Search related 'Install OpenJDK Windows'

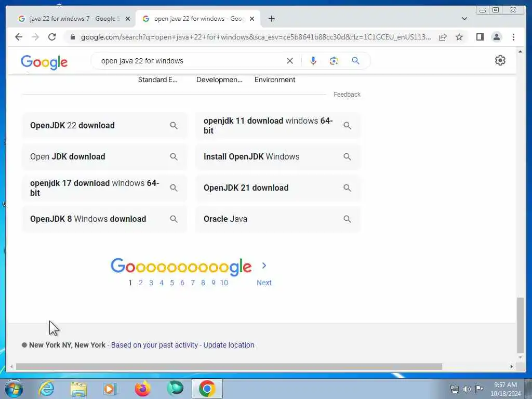pyautogui.click(x=278, y=157)
